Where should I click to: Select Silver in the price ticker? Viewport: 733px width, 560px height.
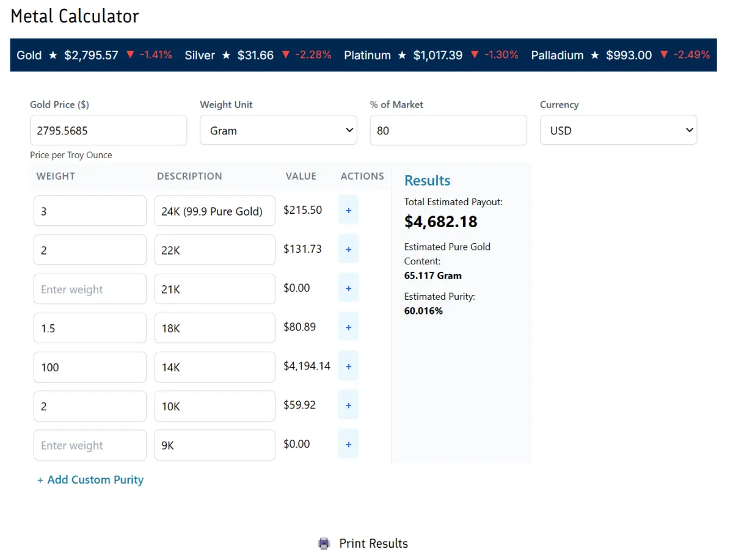200,55
